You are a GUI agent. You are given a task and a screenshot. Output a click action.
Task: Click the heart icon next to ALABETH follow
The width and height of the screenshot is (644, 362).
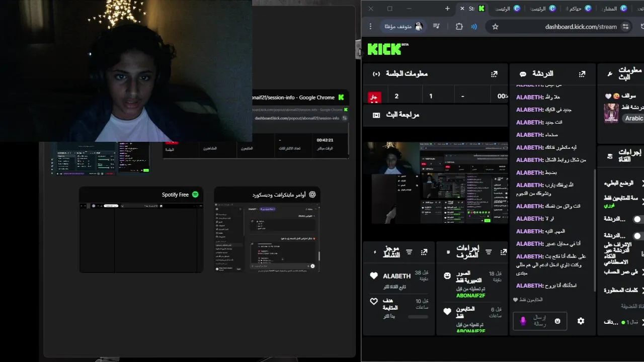373,276
